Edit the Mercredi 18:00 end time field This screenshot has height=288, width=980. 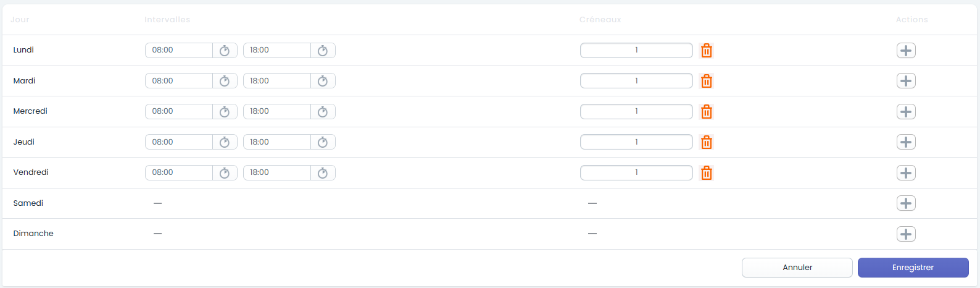click(x=277, y=111)
